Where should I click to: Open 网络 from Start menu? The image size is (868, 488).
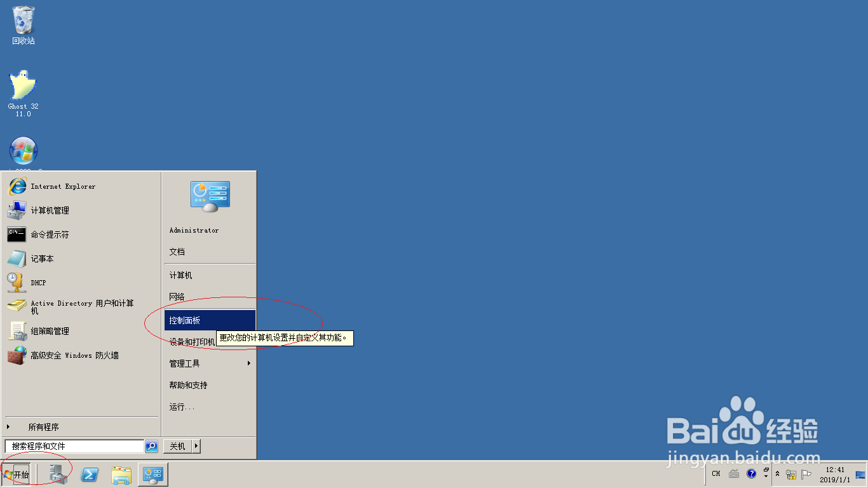tap(210, 297)
